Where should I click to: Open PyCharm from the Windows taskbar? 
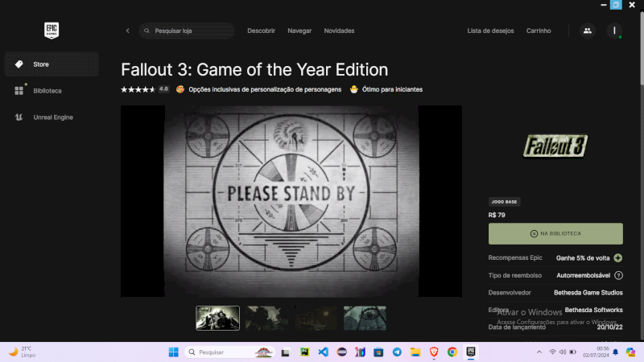(304, 352)
